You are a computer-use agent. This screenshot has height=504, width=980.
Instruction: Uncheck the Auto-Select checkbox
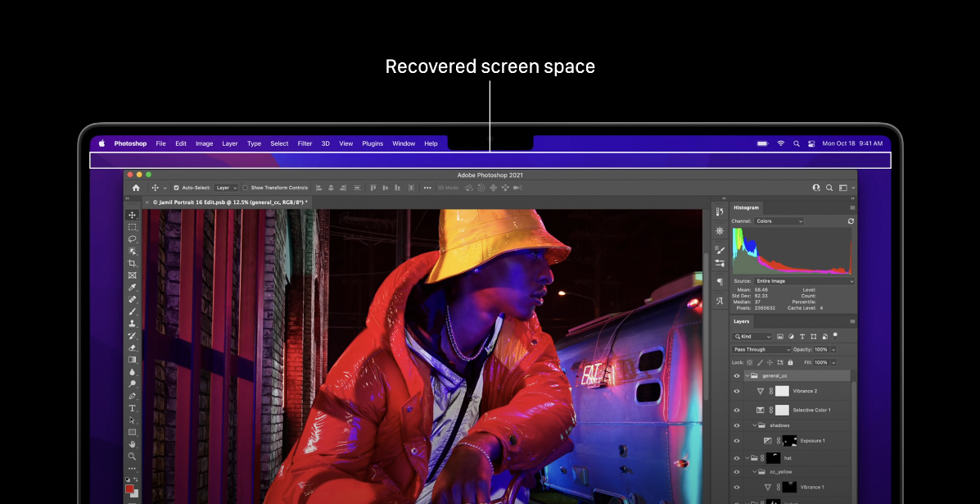click(176, 188)
